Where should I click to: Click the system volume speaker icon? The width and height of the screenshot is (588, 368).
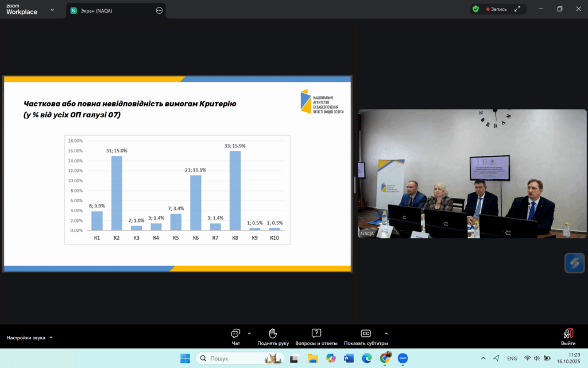pos(536,358)
